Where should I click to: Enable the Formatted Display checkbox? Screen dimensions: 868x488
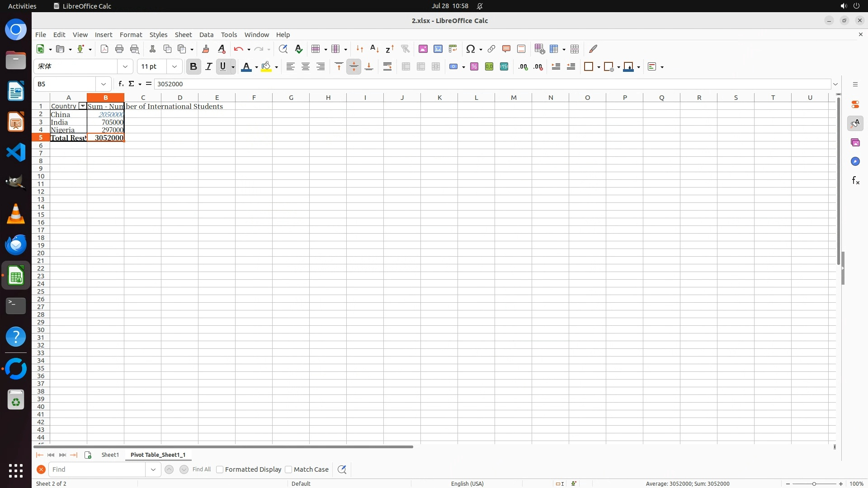tap(220, 469)
